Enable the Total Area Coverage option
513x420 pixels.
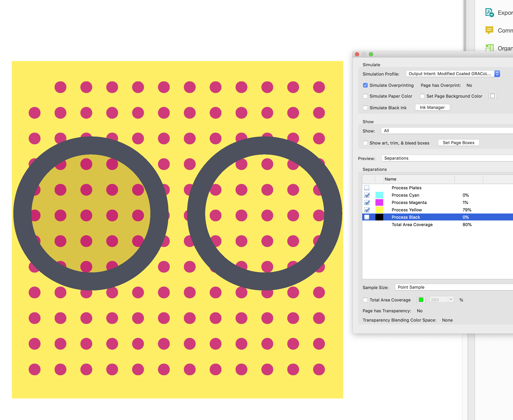point(365,300)
